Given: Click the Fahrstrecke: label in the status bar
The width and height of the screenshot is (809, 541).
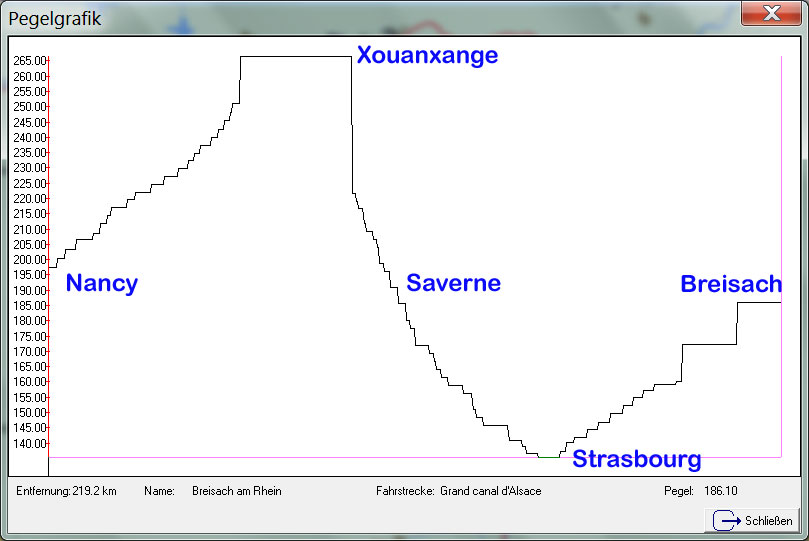Looking at the screenshot, I should click(405, 491).
